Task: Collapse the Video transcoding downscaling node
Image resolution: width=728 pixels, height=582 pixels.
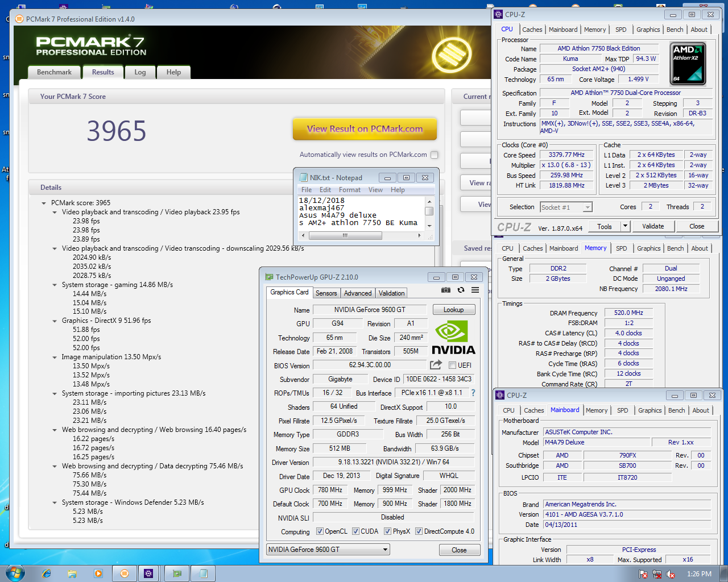Action: pyautogui.click(x=55, y=248)
